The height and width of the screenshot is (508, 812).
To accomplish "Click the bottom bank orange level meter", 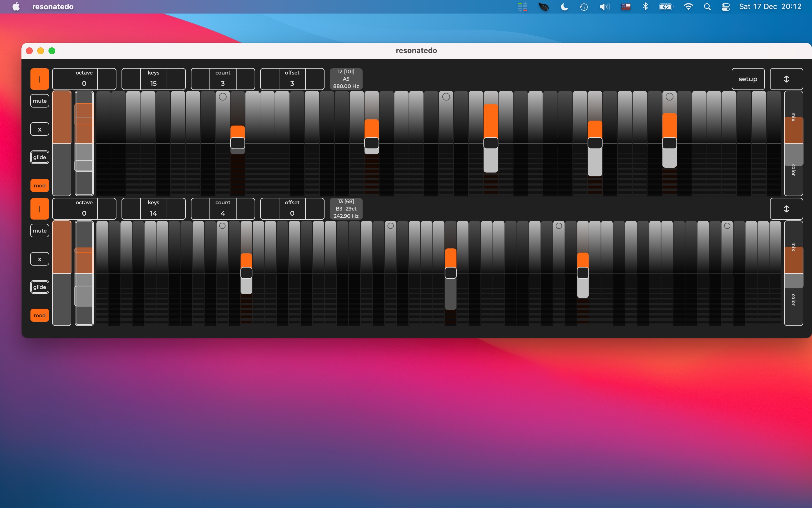I will pyautogui.click(x=62, y=273).
